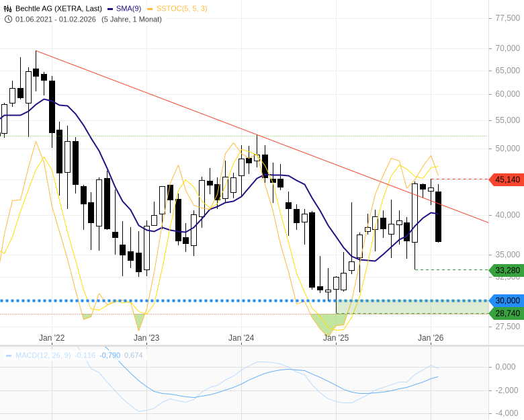Viewport: 524px width, 420px height.
Task: Open the 01.06.2021 - 01.02.2026 date range
Action: pos(56,19)
